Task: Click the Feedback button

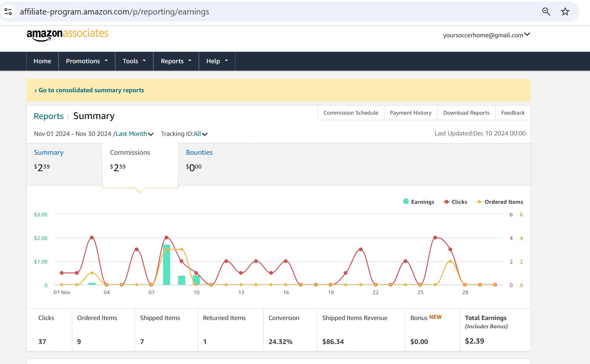Action: [513, 113]
